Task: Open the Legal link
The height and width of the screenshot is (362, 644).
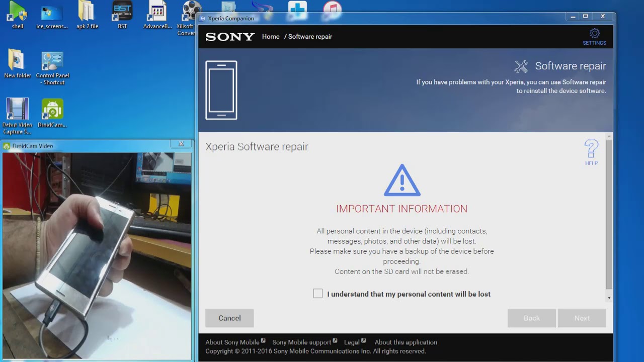Action: 355,342
